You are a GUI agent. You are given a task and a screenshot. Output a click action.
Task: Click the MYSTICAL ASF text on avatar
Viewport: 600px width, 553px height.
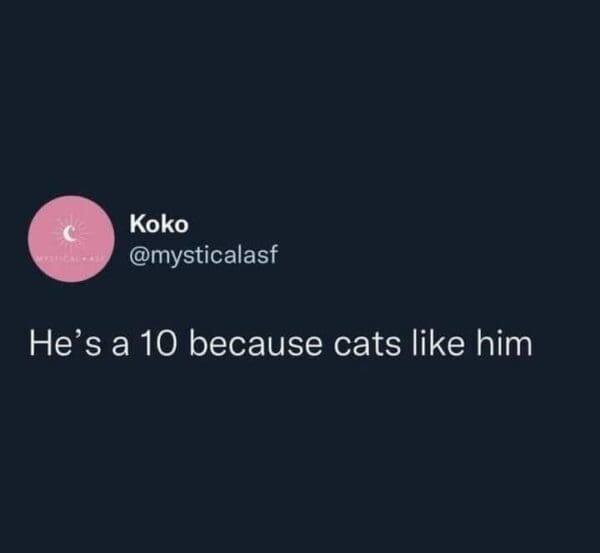point(71,257)
